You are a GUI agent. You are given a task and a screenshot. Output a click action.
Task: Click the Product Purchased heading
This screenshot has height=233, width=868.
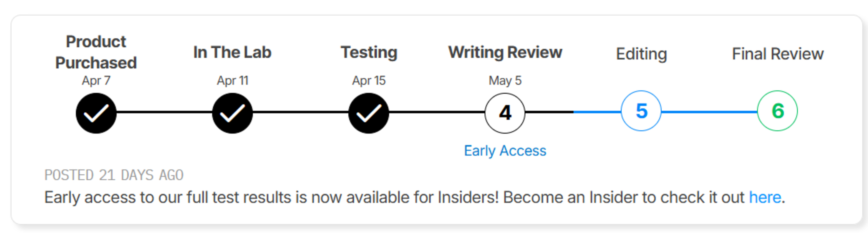tap(96, 52)
